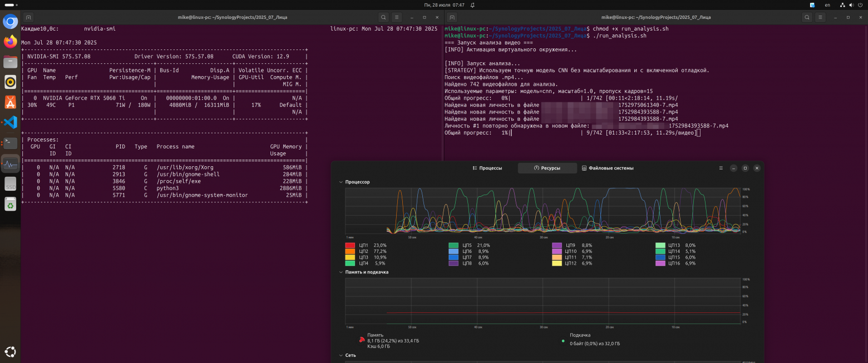Open the left terminal's hamburger menu
Screen dimensions: 868x363
pos(397,17)
